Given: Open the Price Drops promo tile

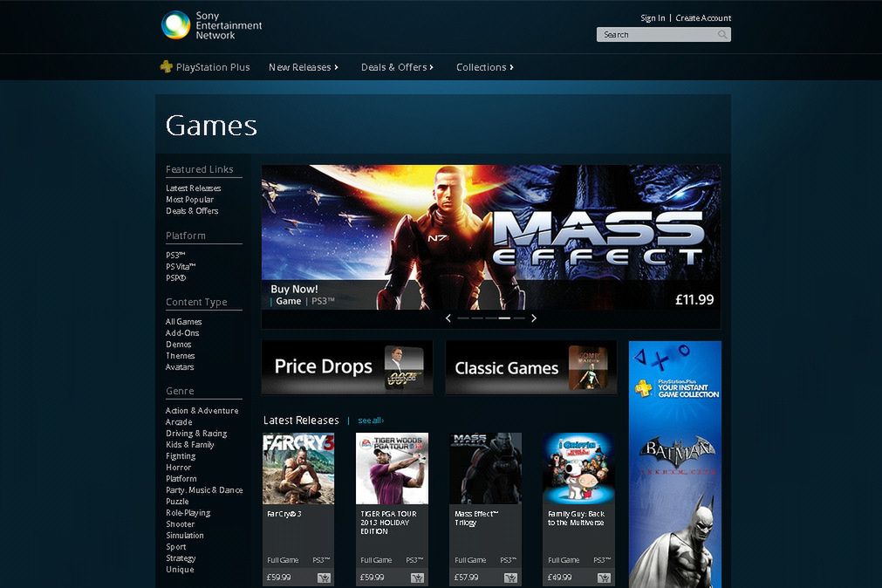Looking at the screenshot, I should pos(347,367).
